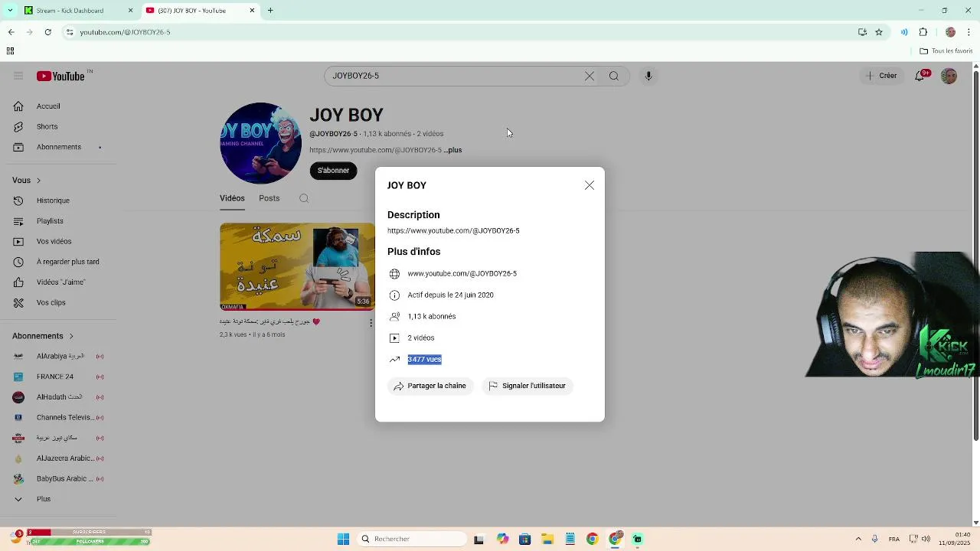Open BabyBus Arabic subscription
Image resolution: width=980 pixels, height=551 pixels.
[x=58, y=479]
